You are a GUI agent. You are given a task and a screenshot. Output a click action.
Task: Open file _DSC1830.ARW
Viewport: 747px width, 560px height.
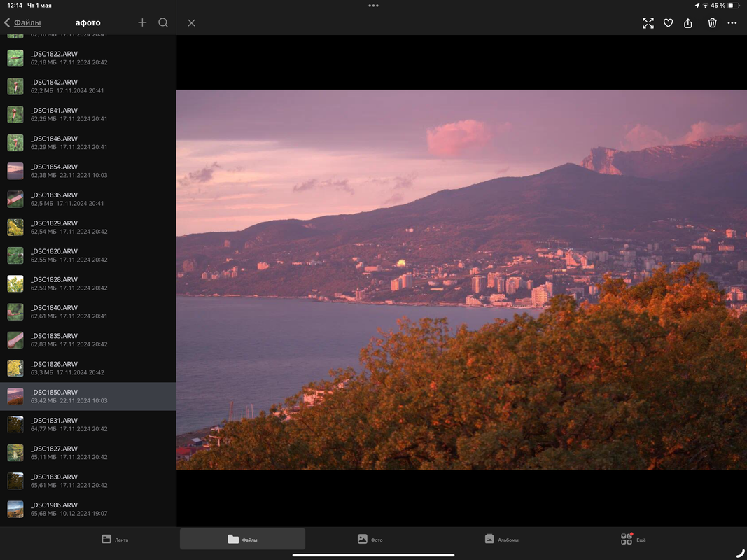(88, 481)
